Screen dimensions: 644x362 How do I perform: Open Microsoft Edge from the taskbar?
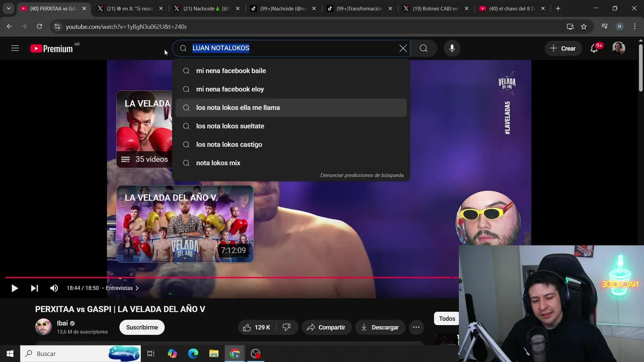(x=193, y=353)
